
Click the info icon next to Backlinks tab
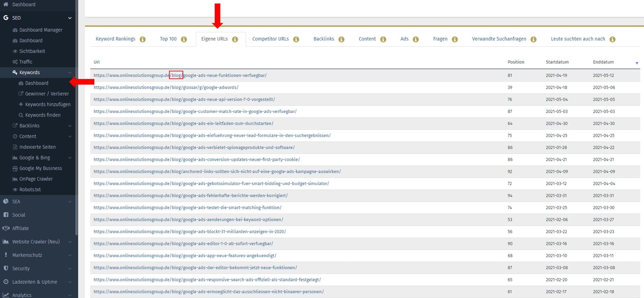(341, 39)
